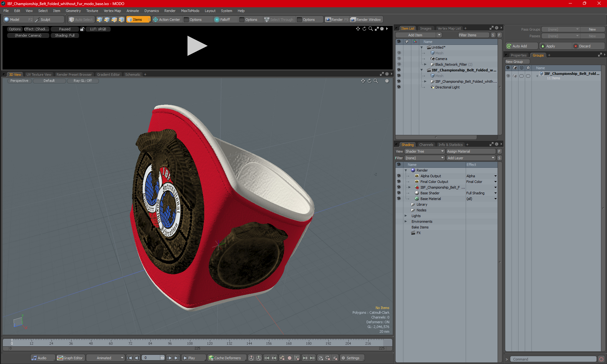
Task: Open the Geometry menu
Action: (x=73, y=11)
